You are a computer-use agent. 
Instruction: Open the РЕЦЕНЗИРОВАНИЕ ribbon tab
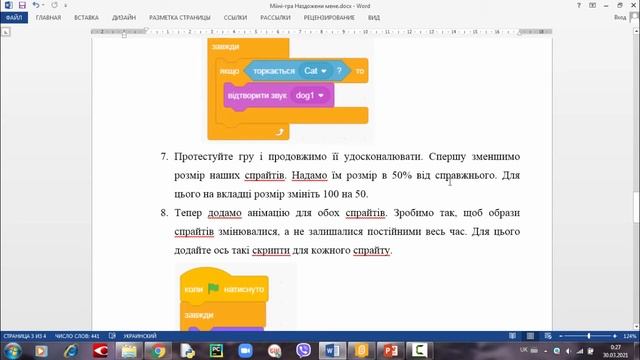tap(329, 18)
